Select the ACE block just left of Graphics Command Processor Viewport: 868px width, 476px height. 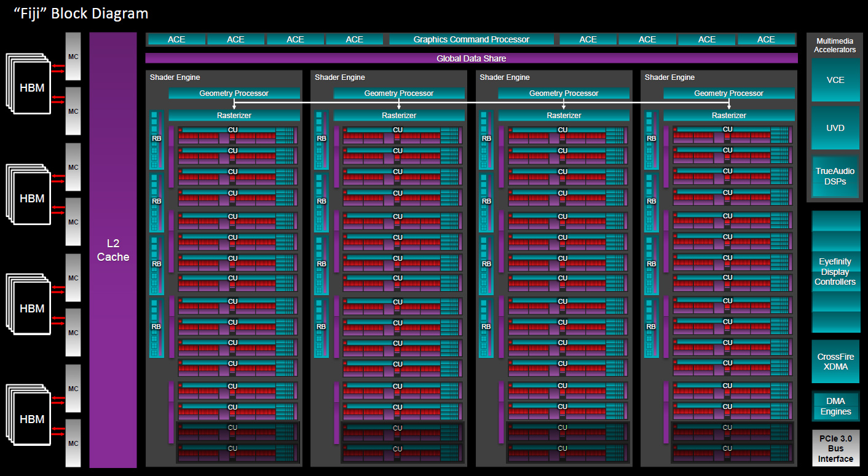355,39
